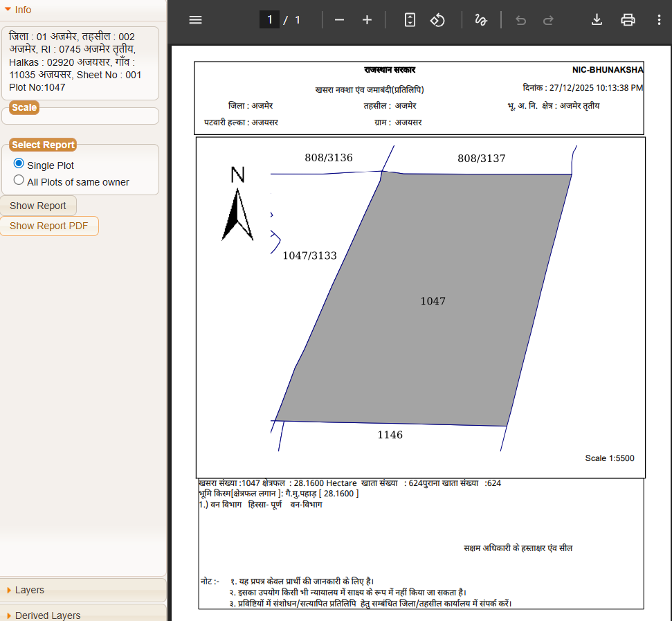
Task: Click the Scale input field
Action: pos(80,117)
